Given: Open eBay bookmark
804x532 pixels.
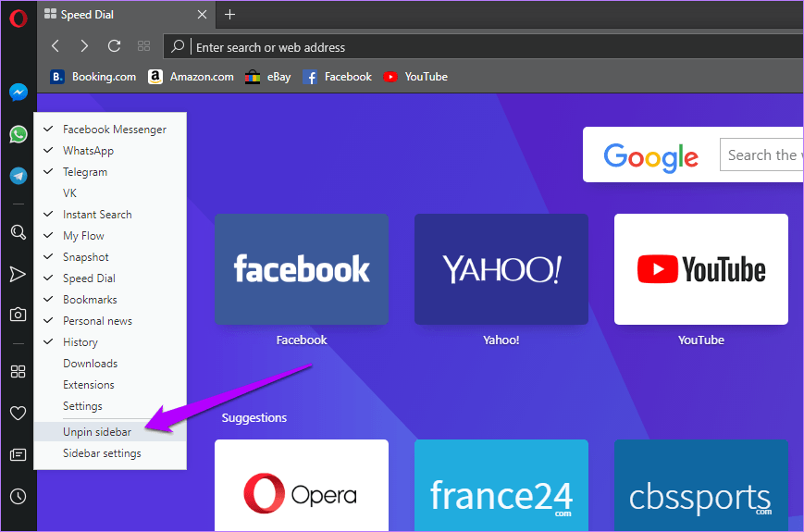Looking at the screenshot, I should point(267,77).
